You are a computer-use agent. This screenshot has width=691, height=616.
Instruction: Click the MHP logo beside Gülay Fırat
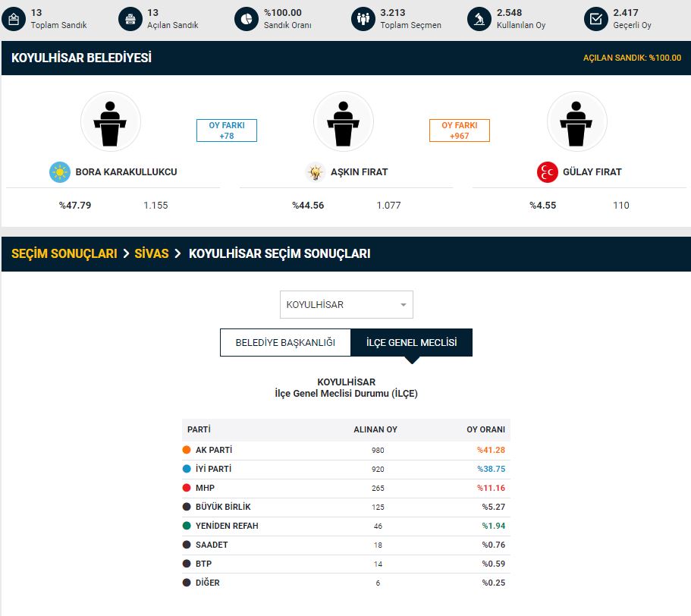pyautogui.click(x=547, y=172)
